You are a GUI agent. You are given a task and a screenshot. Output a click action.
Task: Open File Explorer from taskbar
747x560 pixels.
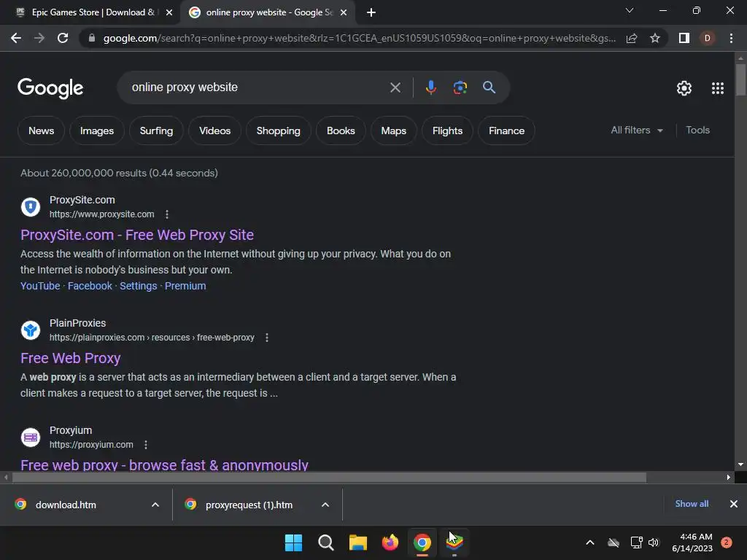[x=357, y=542]
